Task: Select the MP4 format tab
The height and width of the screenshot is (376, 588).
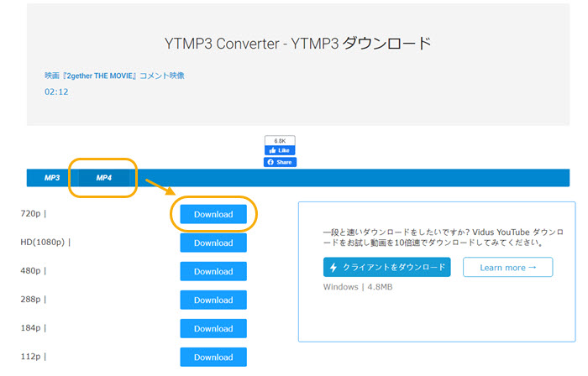Action: [103, 178]
